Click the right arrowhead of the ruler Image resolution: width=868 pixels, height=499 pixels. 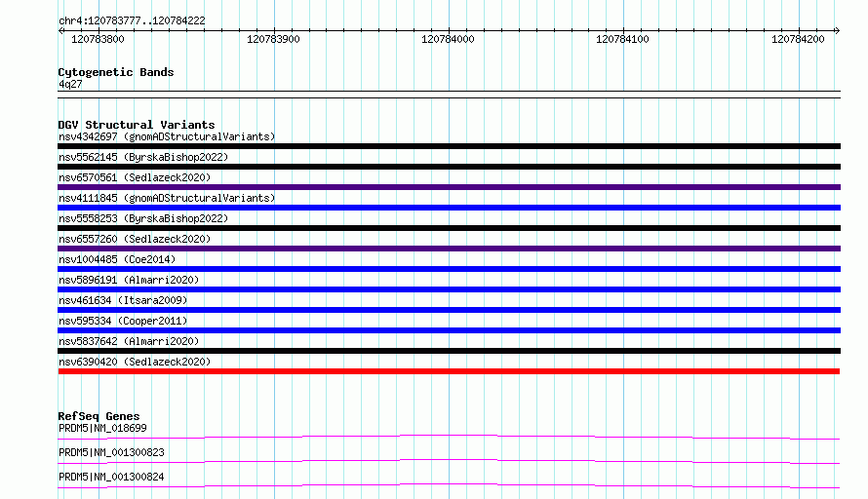(x=837, y=31)
